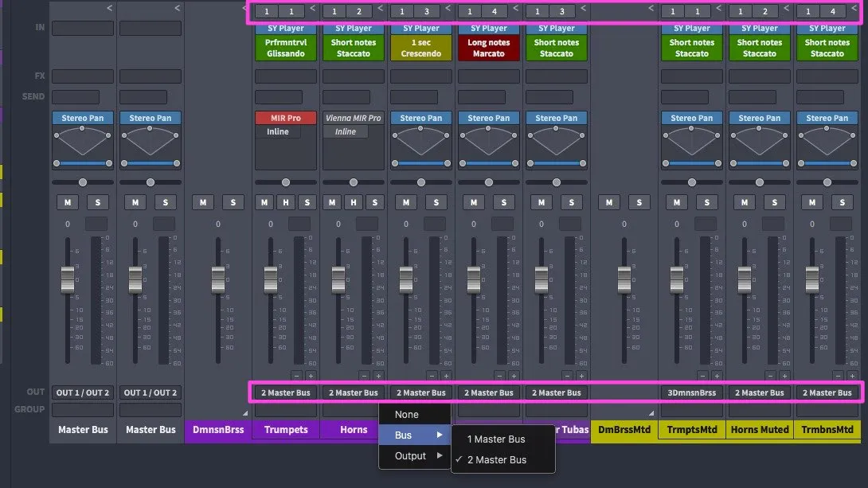Open the Bus submenu
The width and height of the screenshot is (868, 488).
click(x=415, y=435)
